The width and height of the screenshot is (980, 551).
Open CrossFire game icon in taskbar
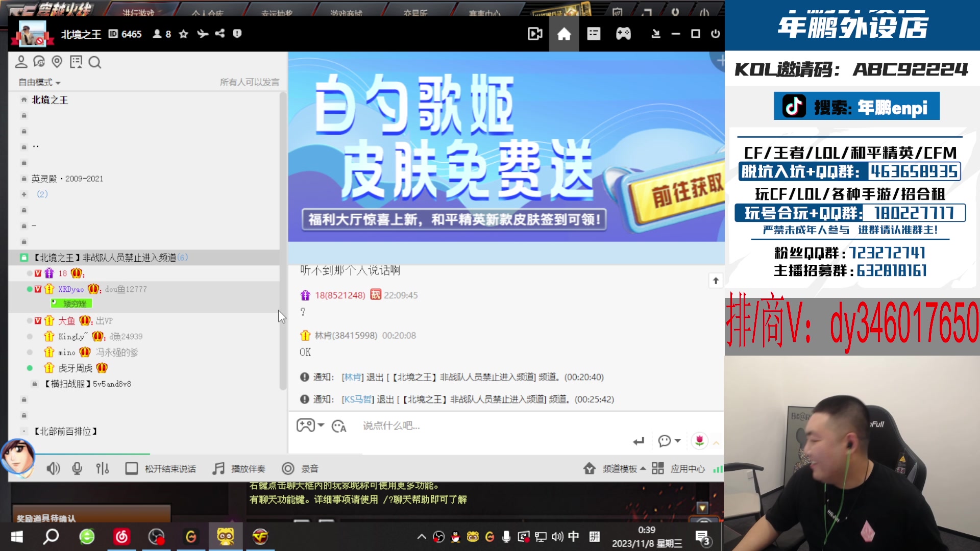tap(260, 537)
